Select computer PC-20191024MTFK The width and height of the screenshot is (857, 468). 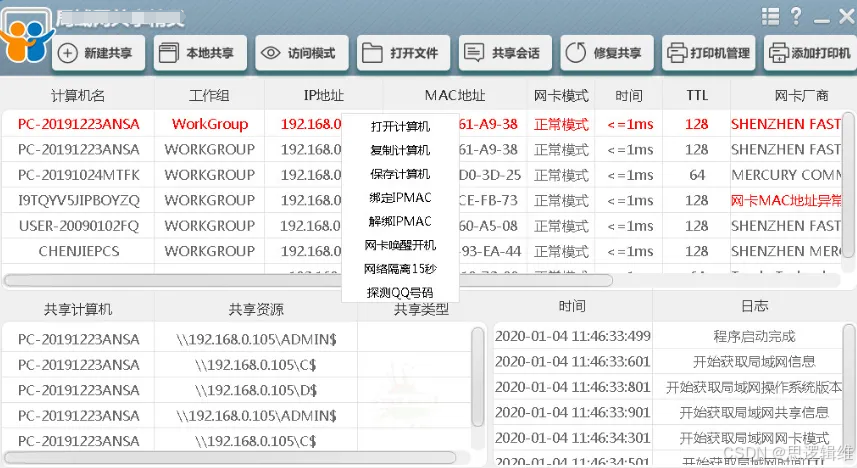click(79, 175)
